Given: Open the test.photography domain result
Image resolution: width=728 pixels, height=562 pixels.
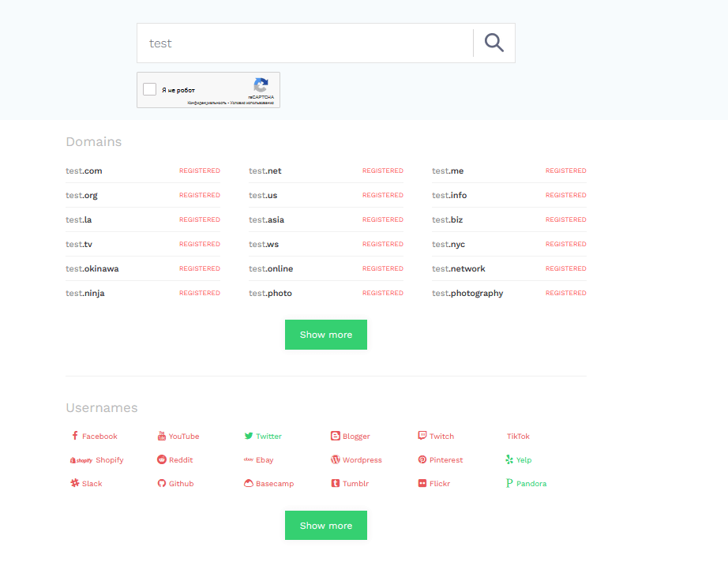Looking at the screenshot, I should click(467, 293).
